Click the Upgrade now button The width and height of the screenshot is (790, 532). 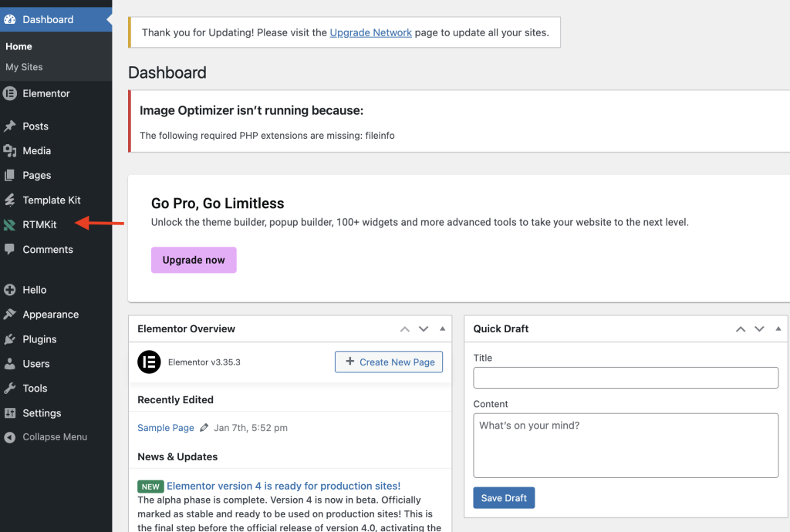click(194, 260)
